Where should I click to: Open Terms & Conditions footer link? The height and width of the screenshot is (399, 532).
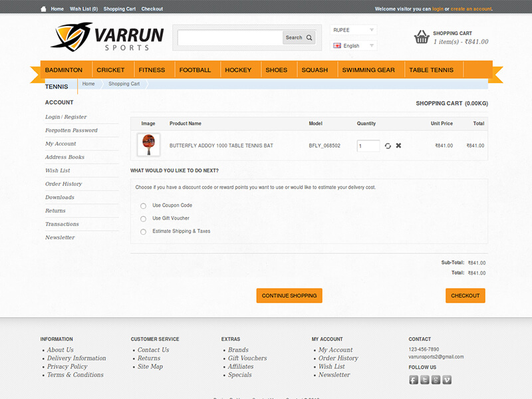tap(75, 375)
